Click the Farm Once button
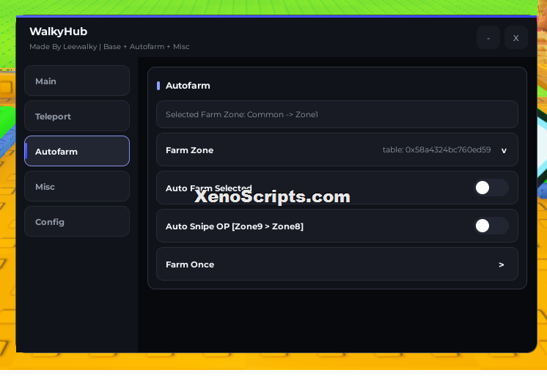 click(337, 264)
